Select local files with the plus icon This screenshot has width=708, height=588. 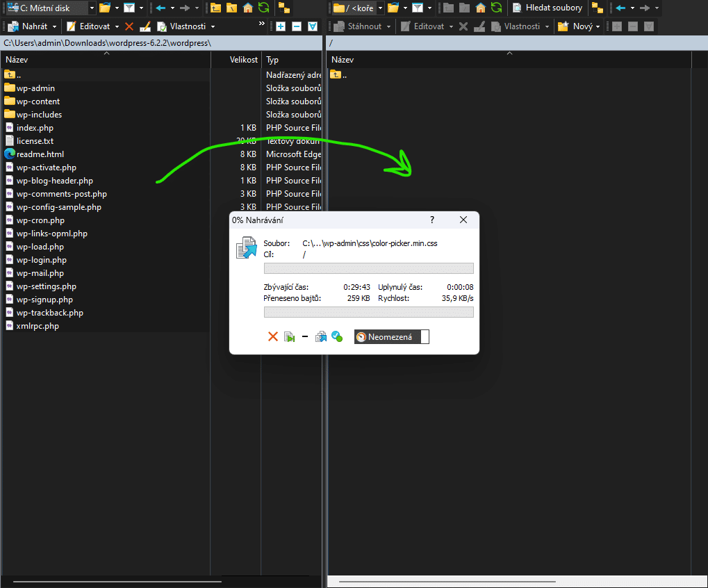[281, 26]
